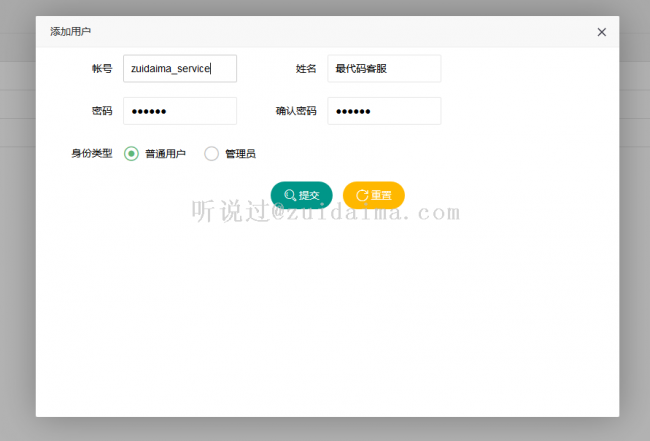Click the 密码 field label

point(102,111)
